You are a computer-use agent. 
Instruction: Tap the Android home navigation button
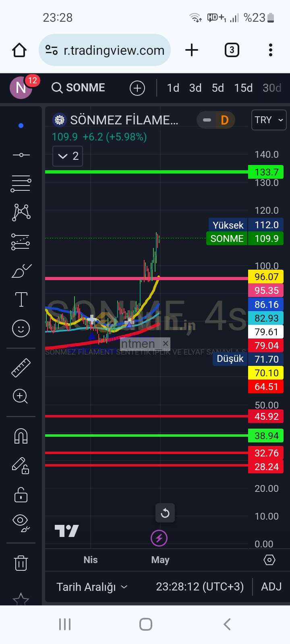145,624
